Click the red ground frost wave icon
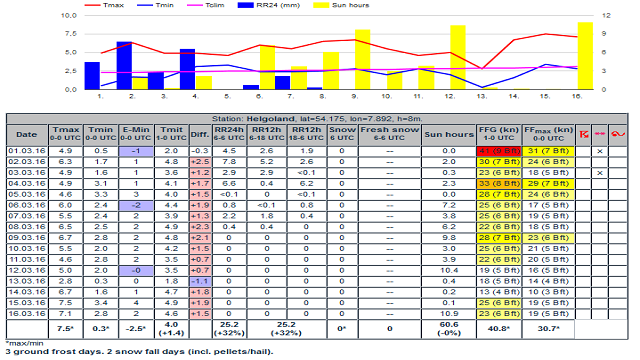 coord(618,134)
